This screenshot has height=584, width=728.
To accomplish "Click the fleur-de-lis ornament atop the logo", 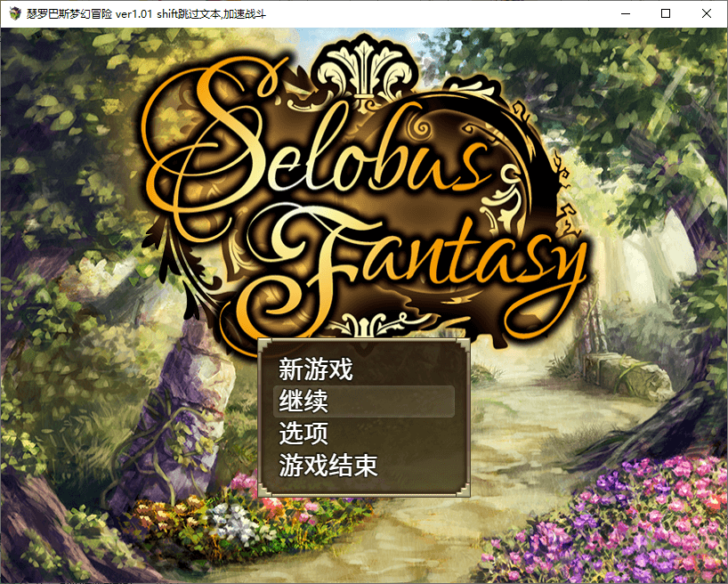I will tap(365, 67).
